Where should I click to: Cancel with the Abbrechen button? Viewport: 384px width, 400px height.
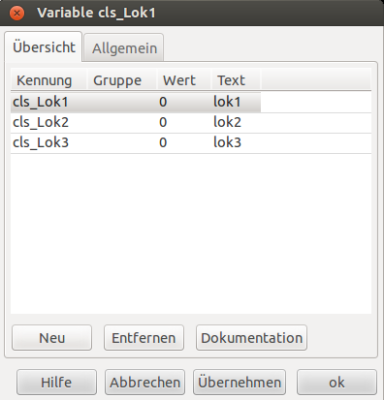tap(145, 382)
